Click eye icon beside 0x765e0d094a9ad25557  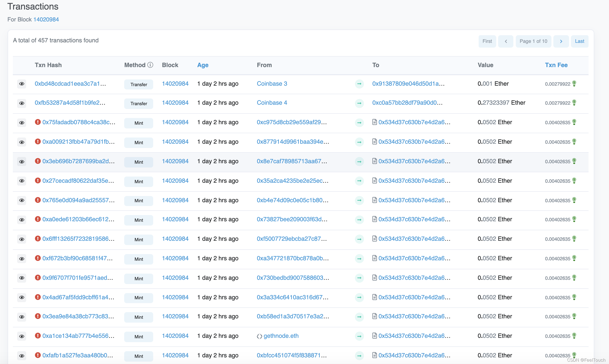(x=22, y=200)
